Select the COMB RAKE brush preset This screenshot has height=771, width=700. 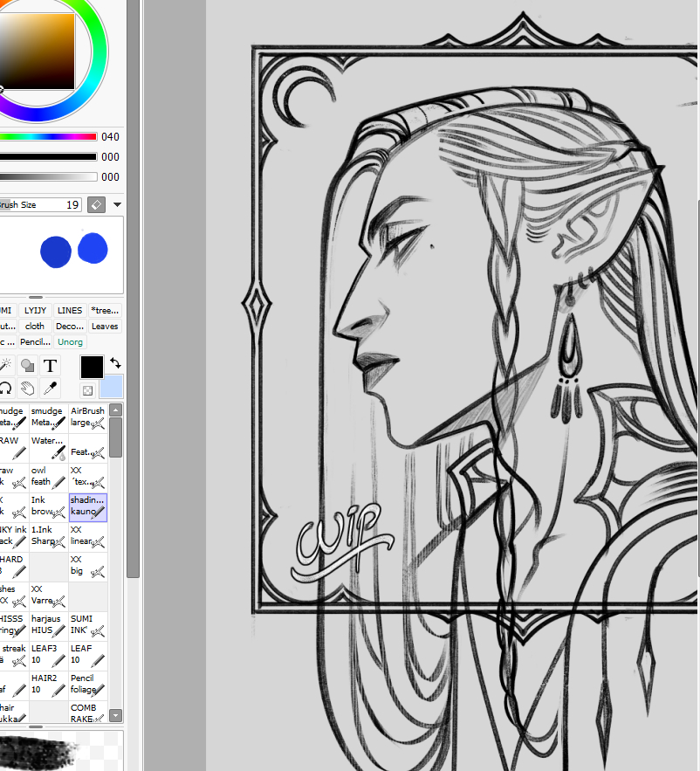(x=88, y=712)
